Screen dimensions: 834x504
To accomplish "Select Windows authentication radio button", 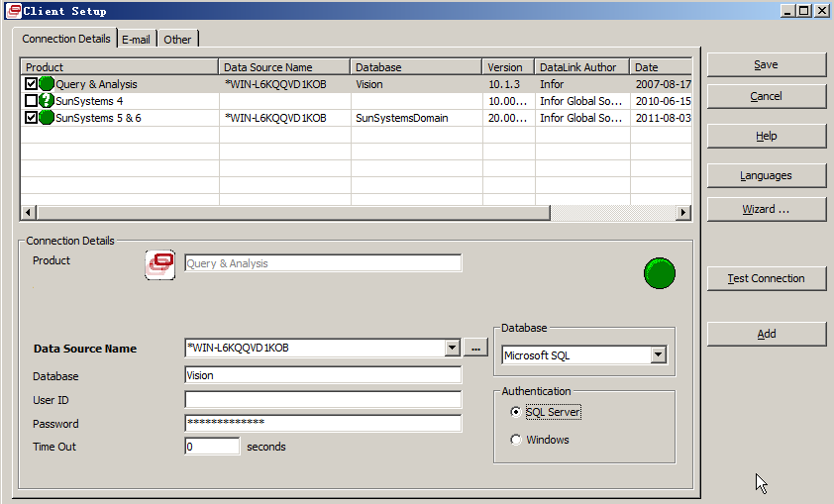I will tap(516, 440).
